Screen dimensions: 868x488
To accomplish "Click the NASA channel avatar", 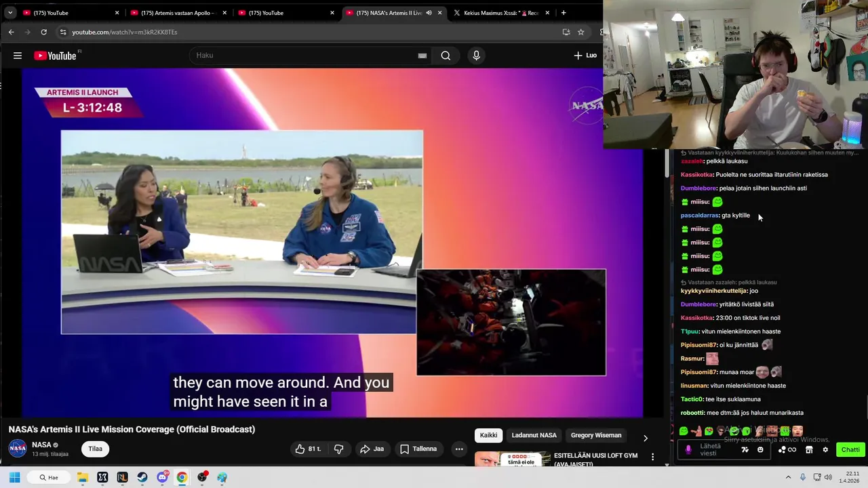I will coord(18,449).
